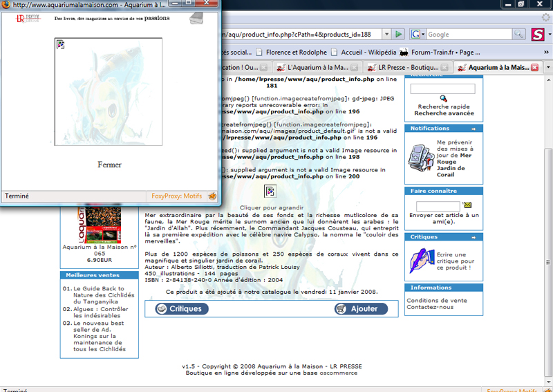Viewport: 553px width, 392px height.
Task: Open Aquarium à la Maison n° 065 link
Action: [x=100, y=250]
